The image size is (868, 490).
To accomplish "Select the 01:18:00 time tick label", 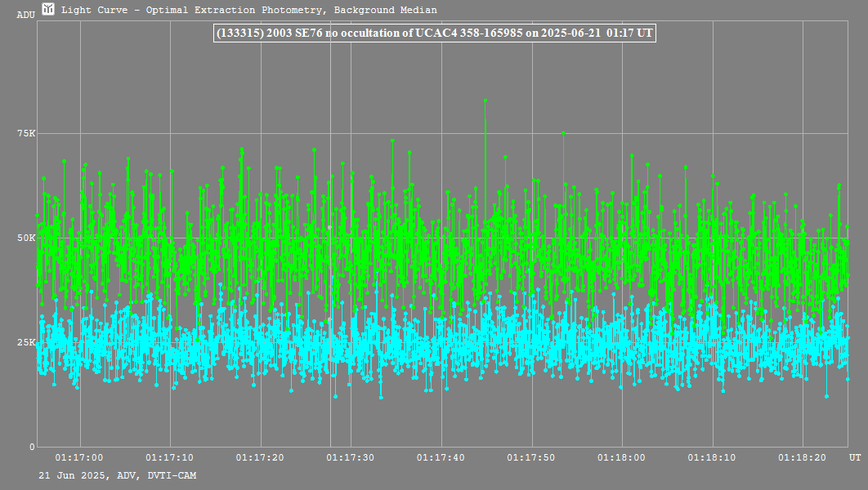I will coord(622,458).
